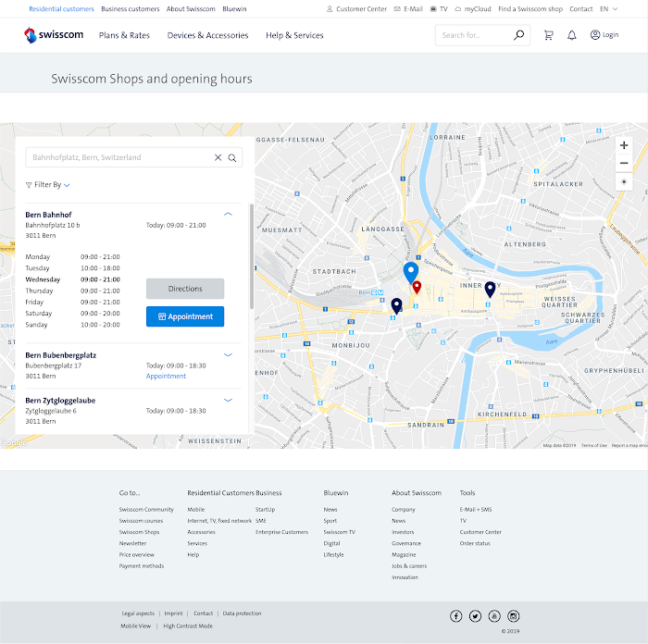This screenshot has height=644, width=648.
Task: Zoom in on the map
Action: click(624, 145)
